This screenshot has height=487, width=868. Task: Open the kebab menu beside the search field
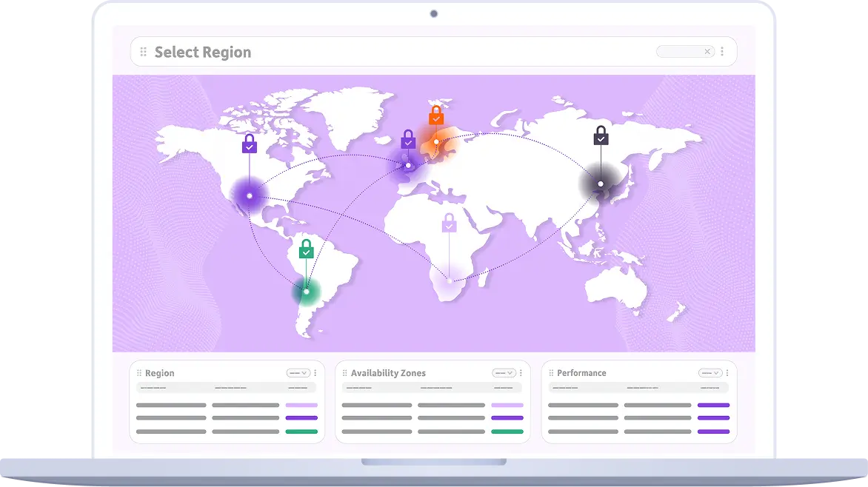722,51
